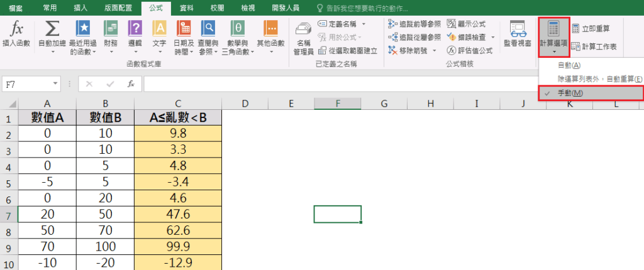Screen dimensions: 644x270
Task: Open the 檔案 menu tab
Action: (x=16, y=8)
